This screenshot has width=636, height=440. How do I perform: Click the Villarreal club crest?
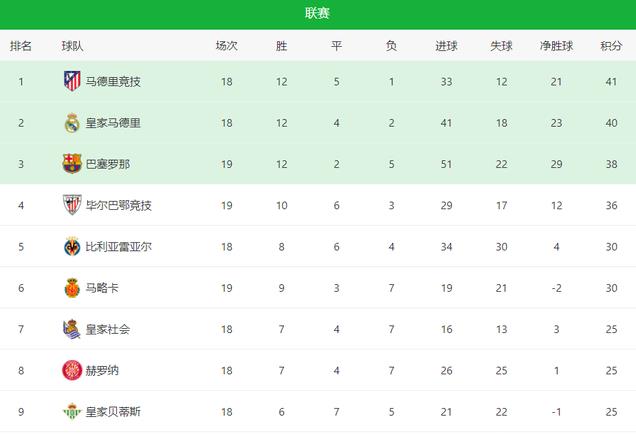(x=72, y=246)
